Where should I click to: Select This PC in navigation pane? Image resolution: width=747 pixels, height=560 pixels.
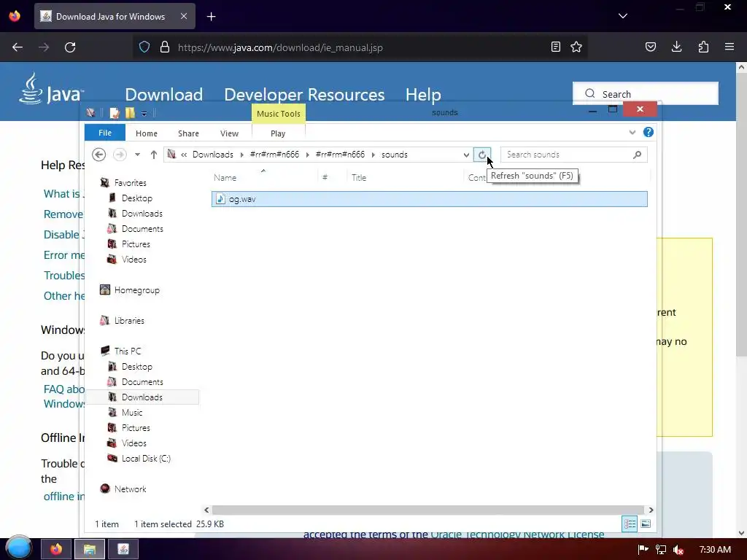tap(127, 351)
